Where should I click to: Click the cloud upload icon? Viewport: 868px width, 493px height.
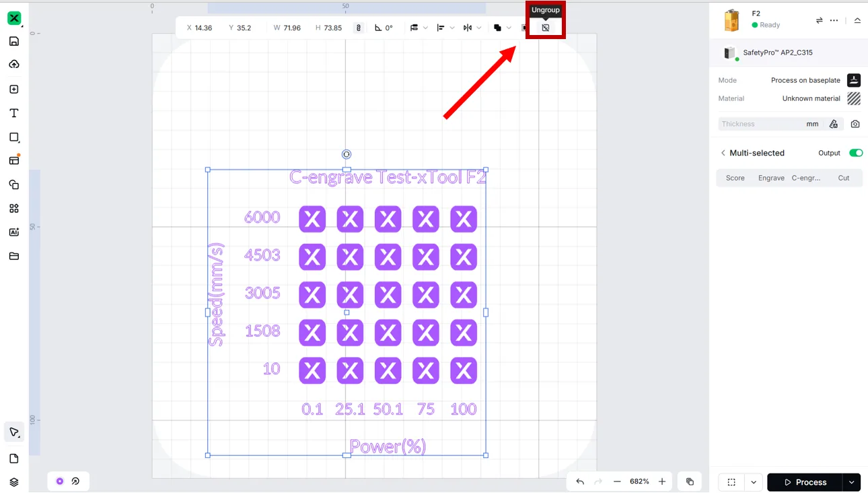tap(14, 64)
